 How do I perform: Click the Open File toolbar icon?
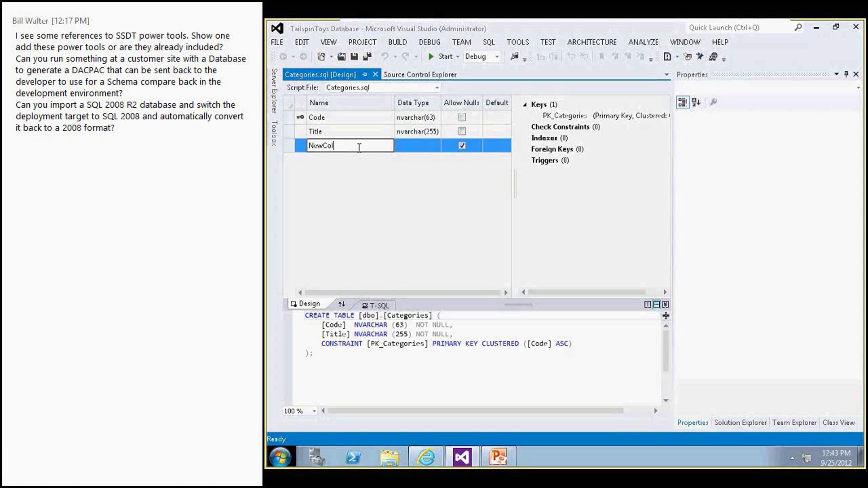pyautogui.click(x=341, y=56)
